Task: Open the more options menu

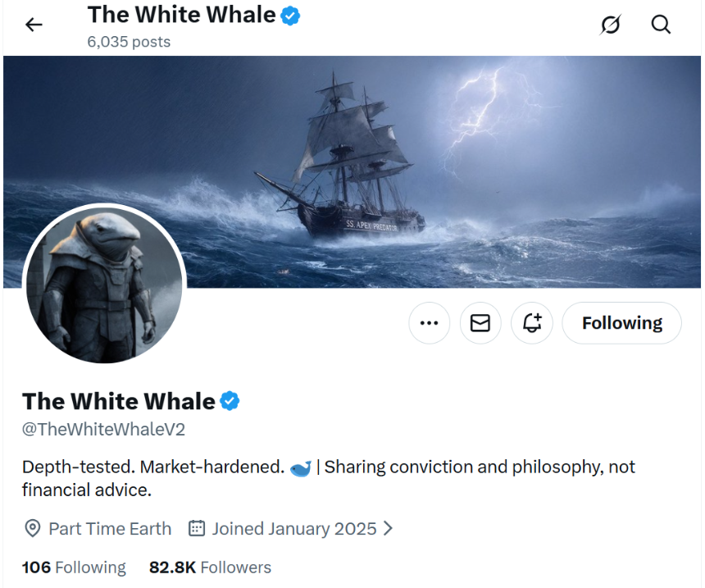Action: pos(429,322)
